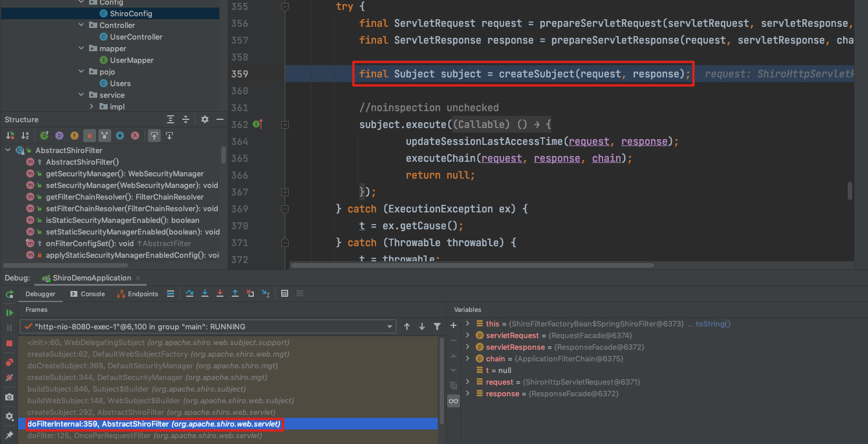Open Structure panel settings gear
This screenshot has width=868, height=444.
coord(205,119)
